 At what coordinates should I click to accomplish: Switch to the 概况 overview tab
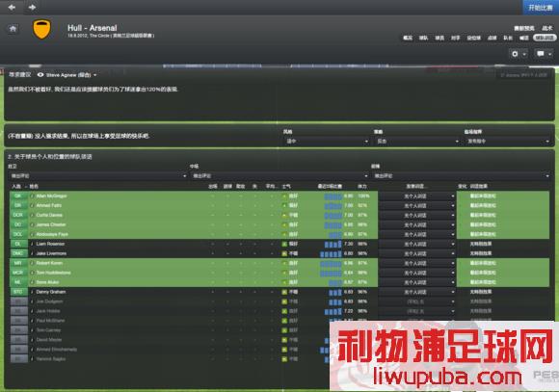(408, 38)
